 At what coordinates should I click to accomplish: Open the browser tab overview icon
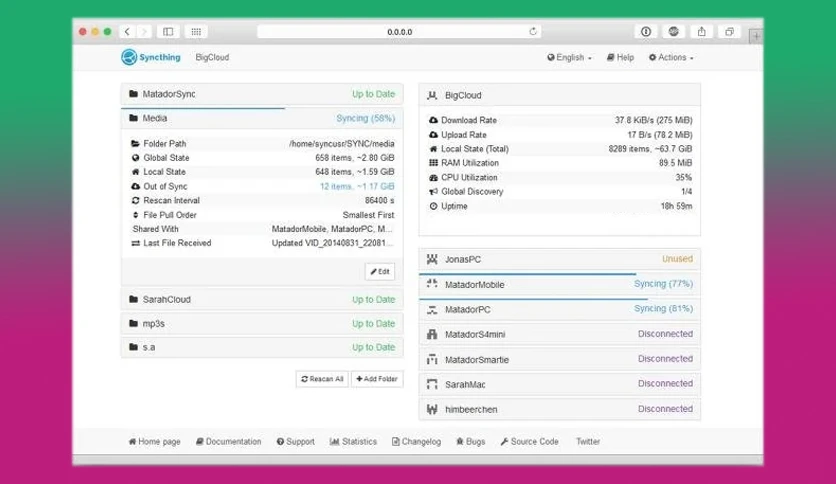point(729,32)
